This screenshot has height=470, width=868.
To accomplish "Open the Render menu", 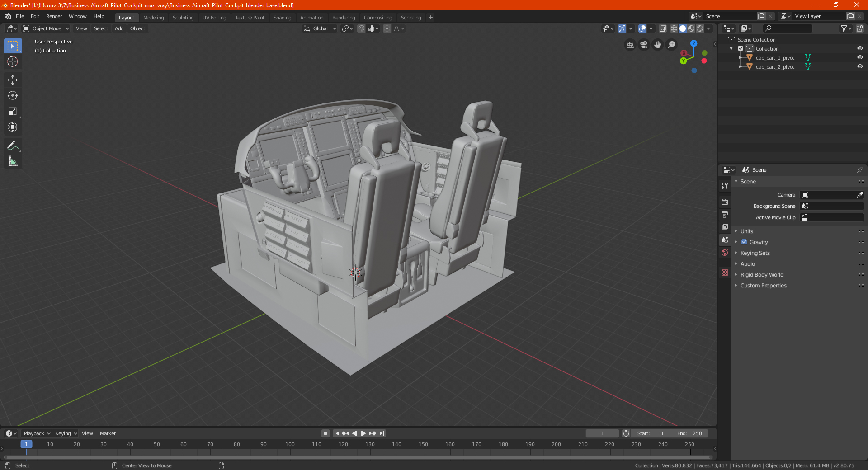I will click(x=54, y=16).
